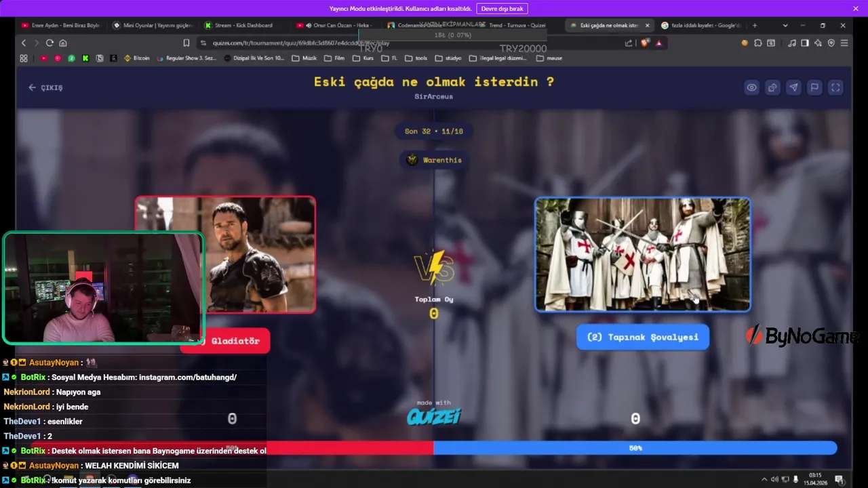Reload the page

coord(50,43)
